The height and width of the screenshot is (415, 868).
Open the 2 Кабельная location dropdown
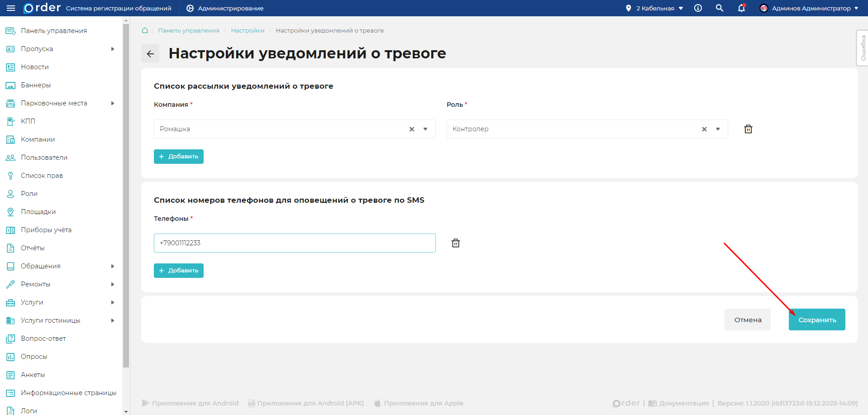pos(654,8)
